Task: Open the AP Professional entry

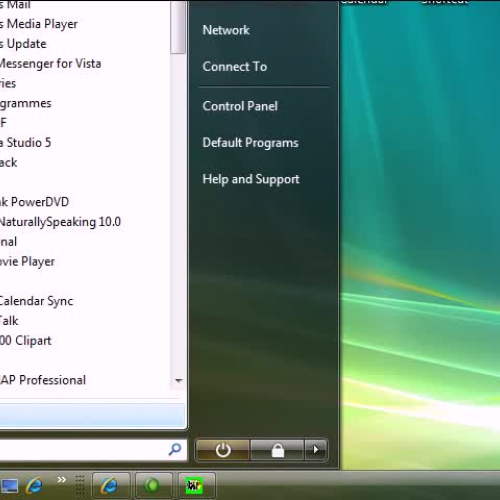Action: pos(43,380)
